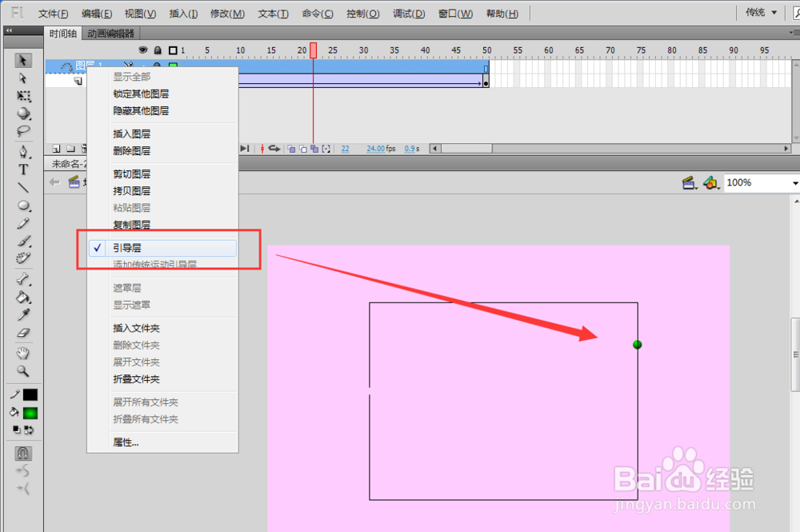Select the Free Transform tool
The width and height of the screenshot is (800, 532).
(x=23, y=96)
